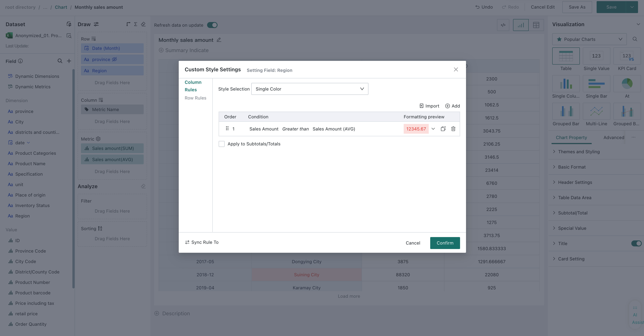This screenshot has height=336, width=644.
Task: Edit chart title with pencil icon
Action: 219,40
